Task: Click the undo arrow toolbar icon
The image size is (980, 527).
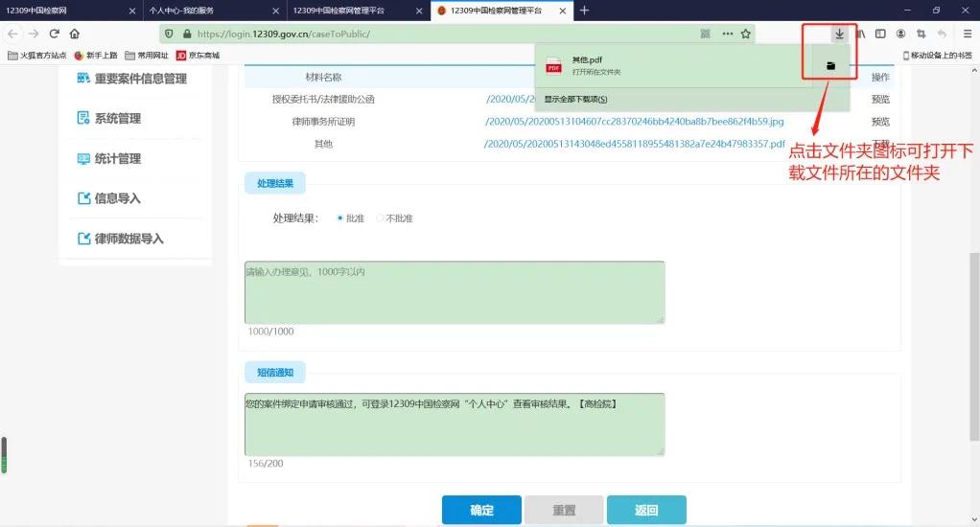Action: (x=942, y=34)
